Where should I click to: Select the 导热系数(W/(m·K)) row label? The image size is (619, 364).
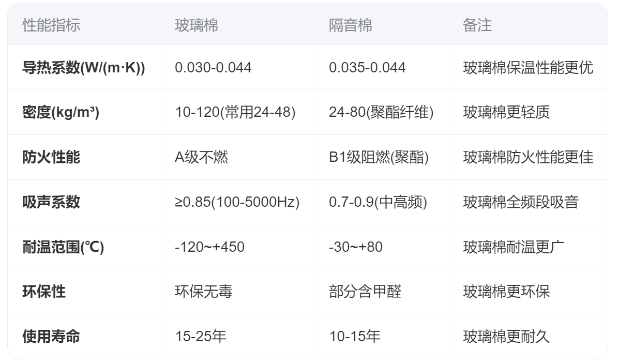[x=83, y=68]
